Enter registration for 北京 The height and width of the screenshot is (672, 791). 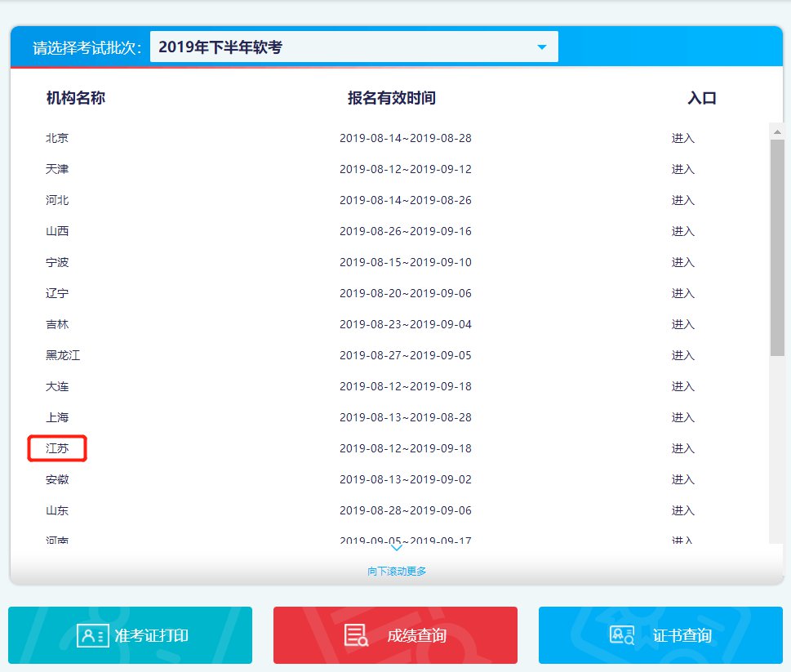click(x=682, y=138)
